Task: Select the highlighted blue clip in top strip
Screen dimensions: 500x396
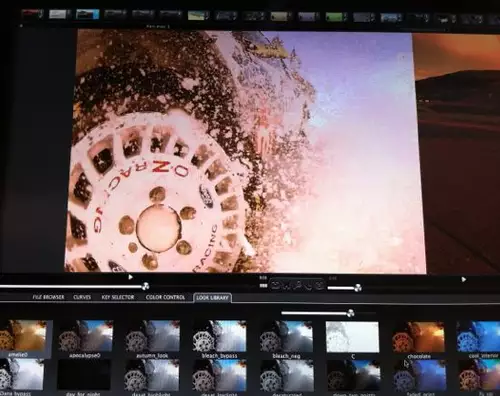Action: [x=87, y=14]
